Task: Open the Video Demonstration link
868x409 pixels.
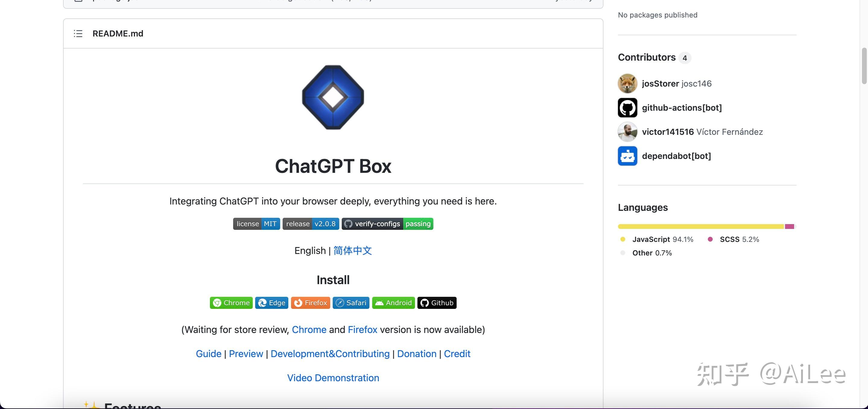Action: pyautogui.click(x=333, y=378)
